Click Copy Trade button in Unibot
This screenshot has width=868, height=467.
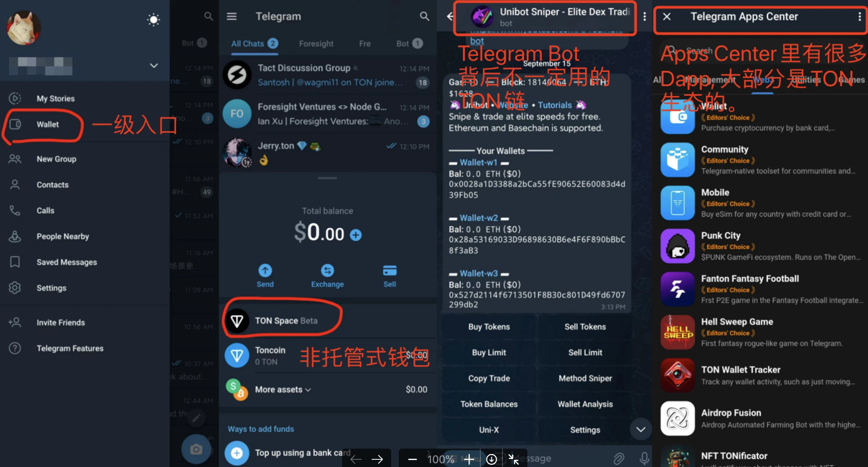[x=489, y=378]
